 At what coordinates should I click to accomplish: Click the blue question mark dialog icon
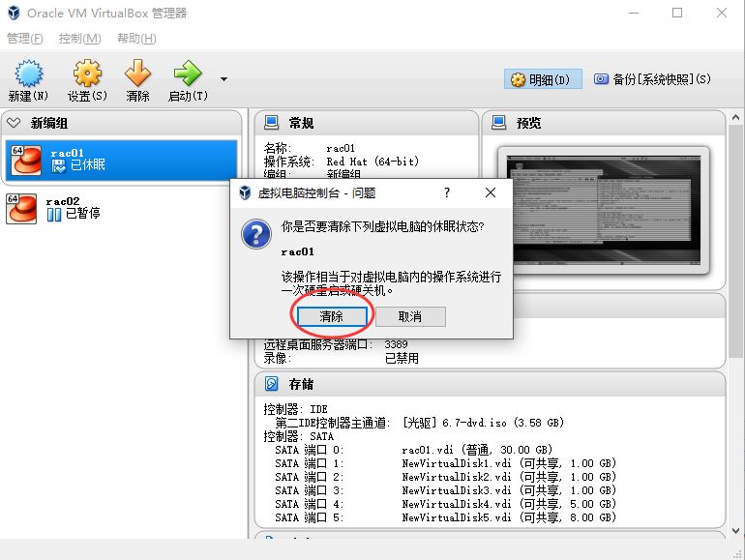click(256, 234)
